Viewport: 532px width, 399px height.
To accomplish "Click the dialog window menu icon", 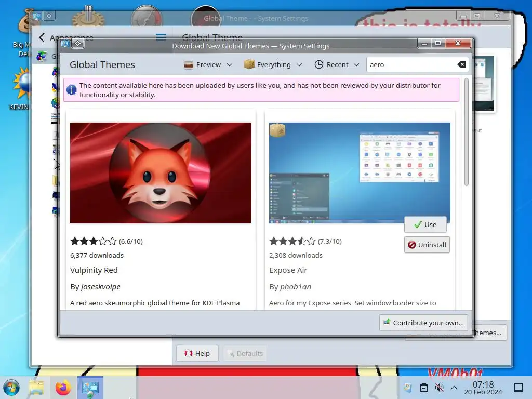I will (65, 44).
